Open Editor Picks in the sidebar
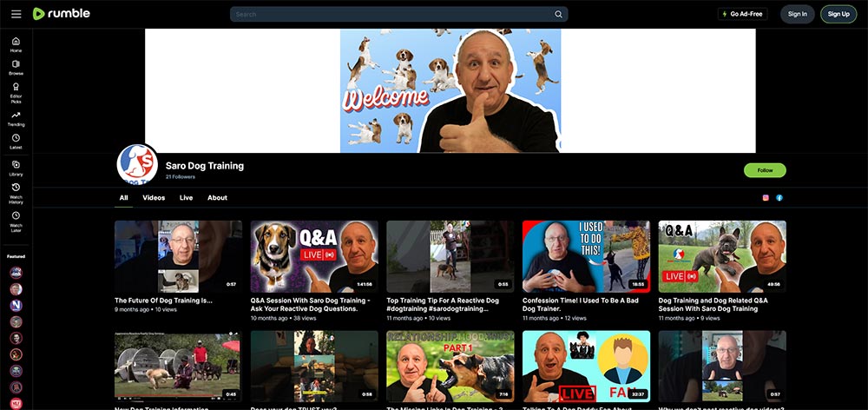The height and width of the screenshot is (410, 868). click(16, 93)
